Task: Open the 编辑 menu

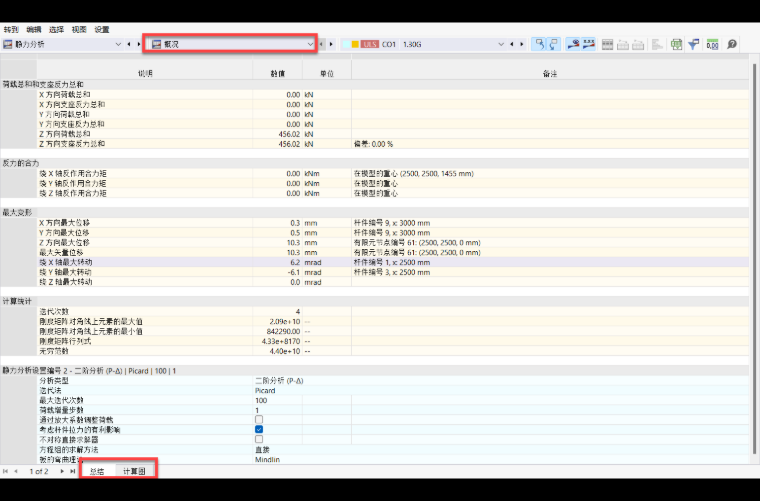Action: 34,30
